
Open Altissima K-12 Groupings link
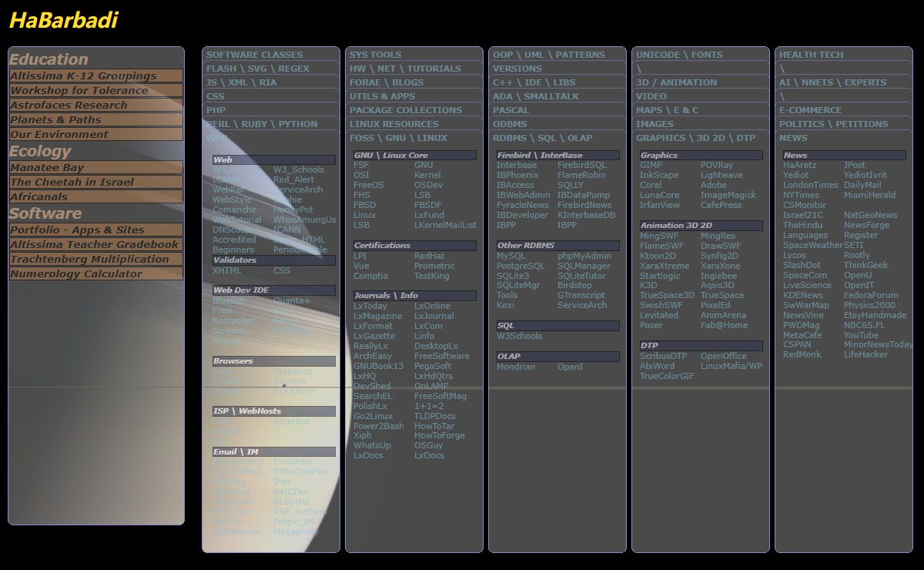click(x=96, y=75)
